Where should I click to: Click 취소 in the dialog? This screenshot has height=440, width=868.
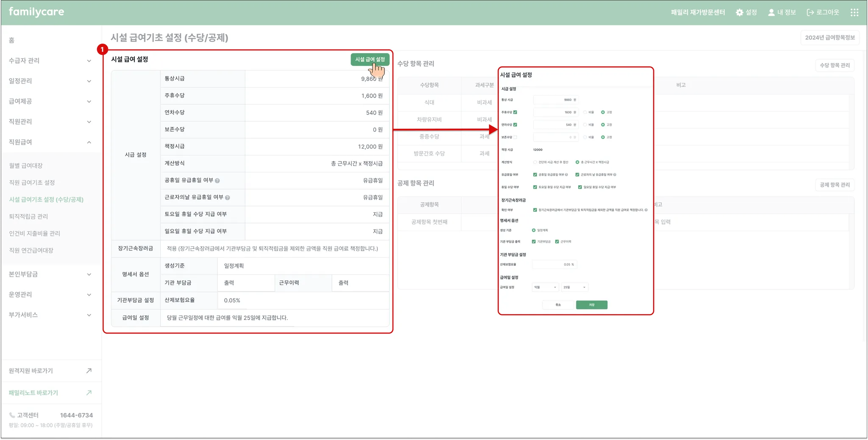click(x=558, y=305)
